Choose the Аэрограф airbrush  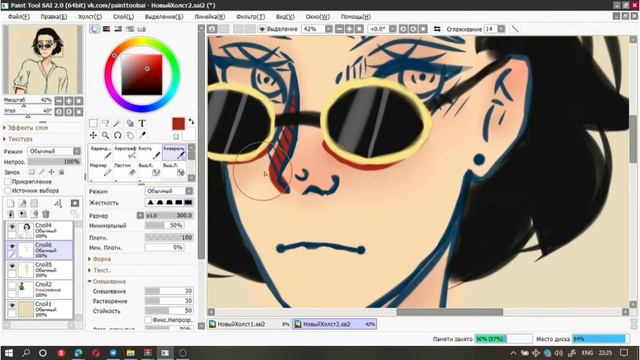(125, 152)
